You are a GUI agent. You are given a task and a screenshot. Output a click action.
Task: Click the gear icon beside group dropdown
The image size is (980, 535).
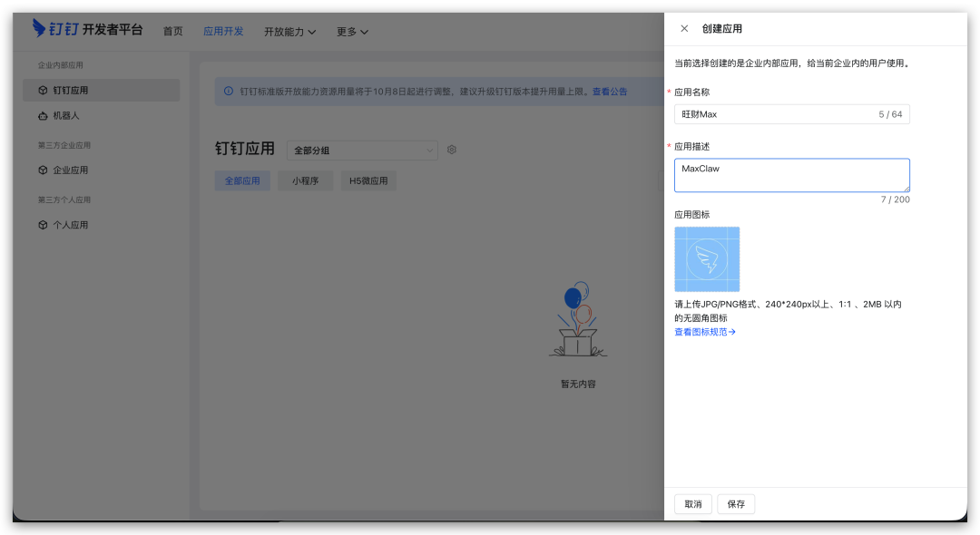[452, 150]
